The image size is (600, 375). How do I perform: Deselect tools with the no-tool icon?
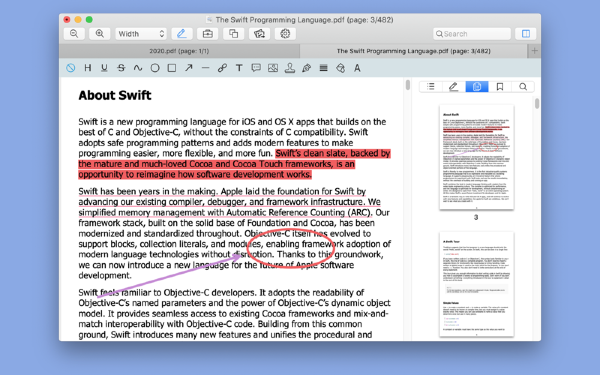(70, 68)
